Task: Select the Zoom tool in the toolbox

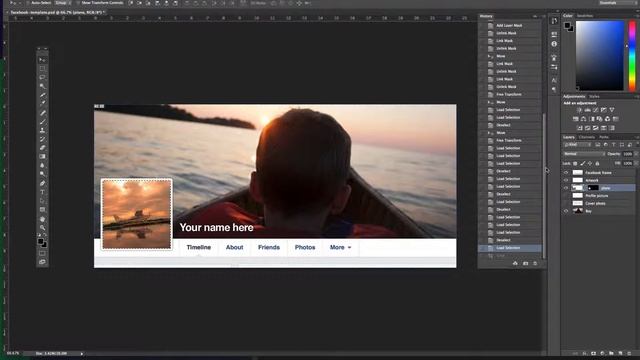Action: (42, 227)
